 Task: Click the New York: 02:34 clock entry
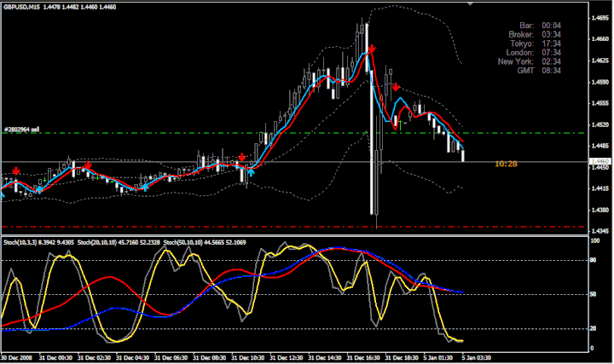coord(529,61)
